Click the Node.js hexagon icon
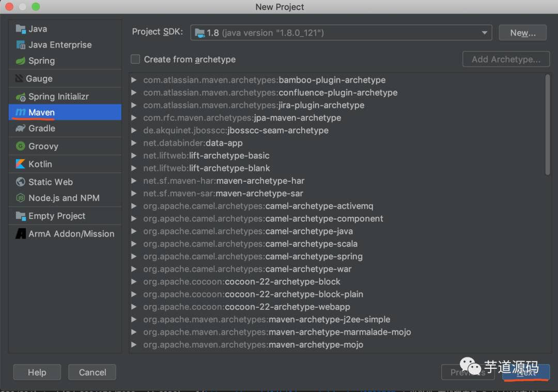Viewport: 558px width, 392px height. coord(21,198)
